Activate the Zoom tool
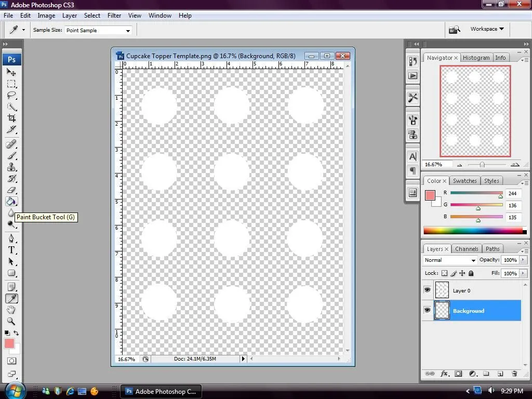532x399 pixels. coord(11,322)
